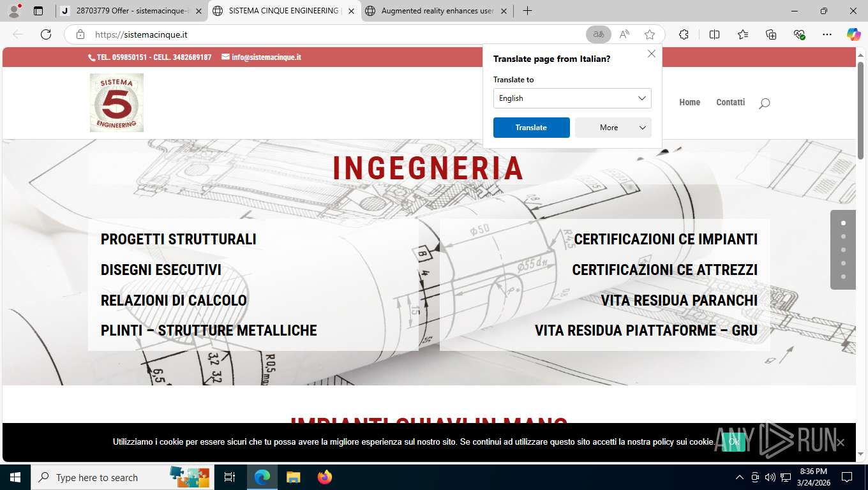Open a new browser tab
868x490 pixels.
pos(527,11)
